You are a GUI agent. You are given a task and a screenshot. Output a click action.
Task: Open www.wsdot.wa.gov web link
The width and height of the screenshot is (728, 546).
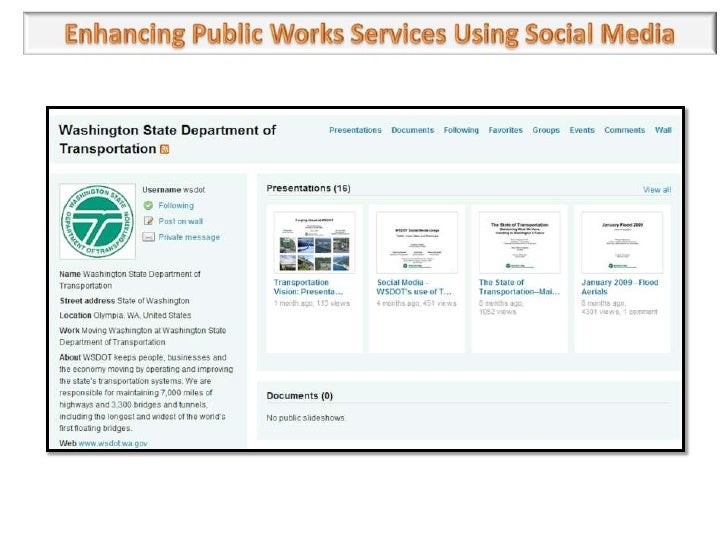[x=113, y=443]
